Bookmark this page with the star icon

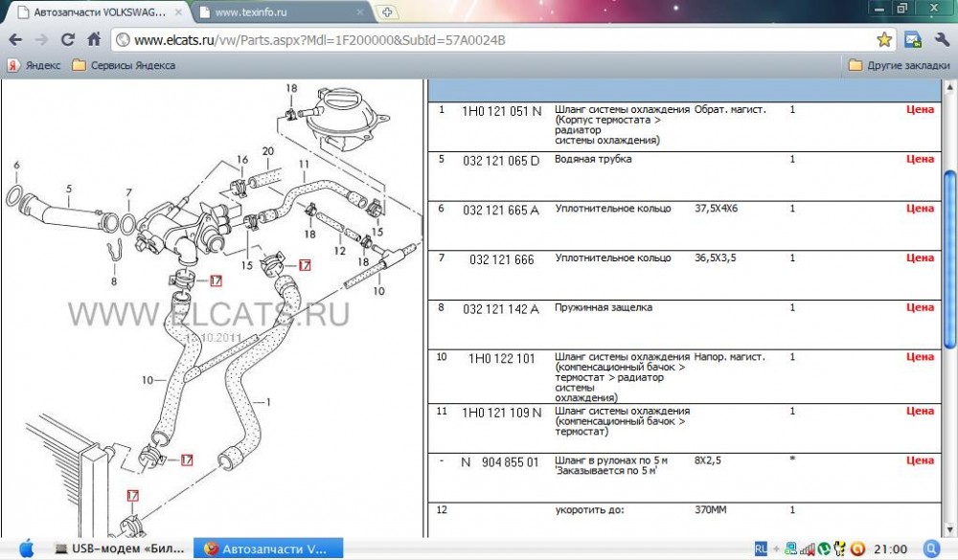pos(883,40)
